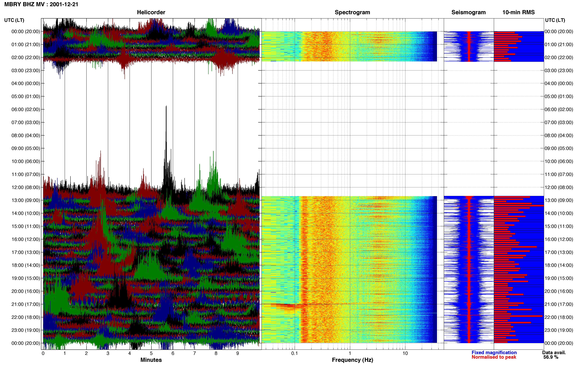The height and width of the screenshot is (368, 588).
Task: Click the 'Spectrogram' panel heading
Action: click(x=352, y=12)
